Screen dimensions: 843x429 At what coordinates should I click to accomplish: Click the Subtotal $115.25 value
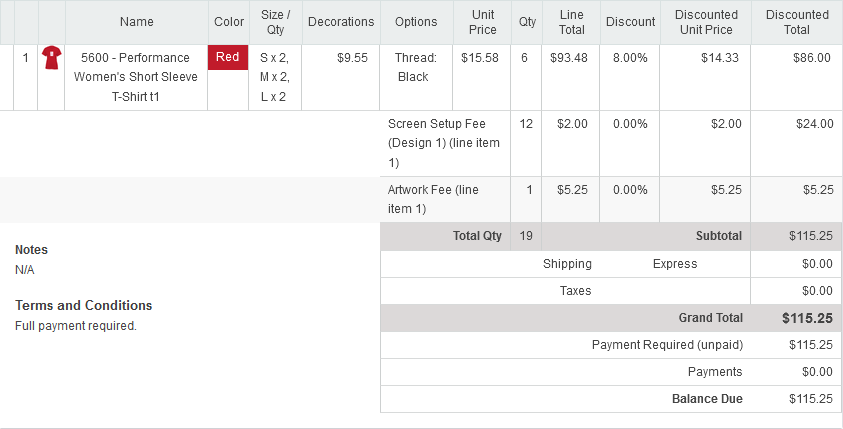pyautogui.click(x=811, y=236)
